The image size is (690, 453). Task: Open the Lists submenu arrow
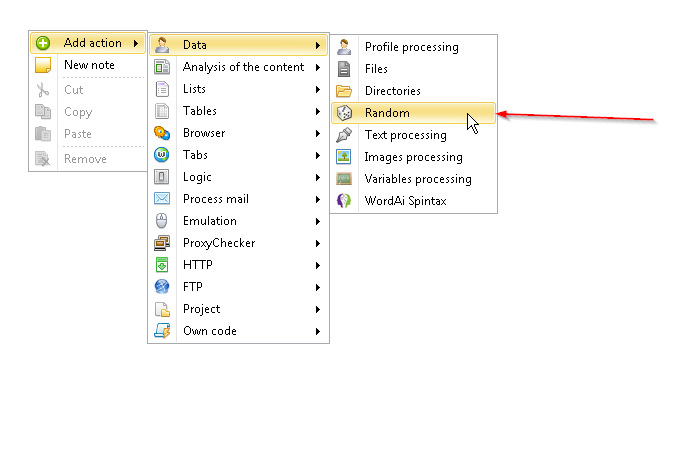(318, 89)
